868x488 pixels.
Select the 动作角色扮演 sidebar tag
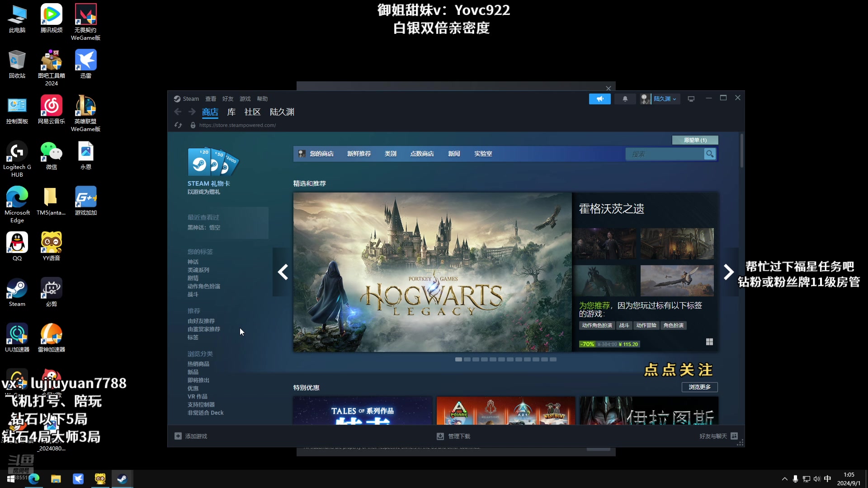pos(204,286)
